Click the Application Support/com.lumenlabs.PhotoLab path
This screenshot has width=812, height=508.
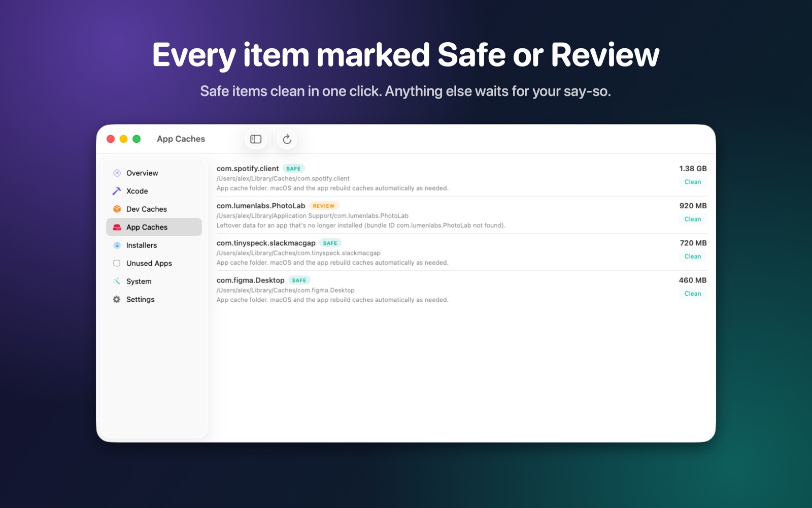(x=313, y=216)
